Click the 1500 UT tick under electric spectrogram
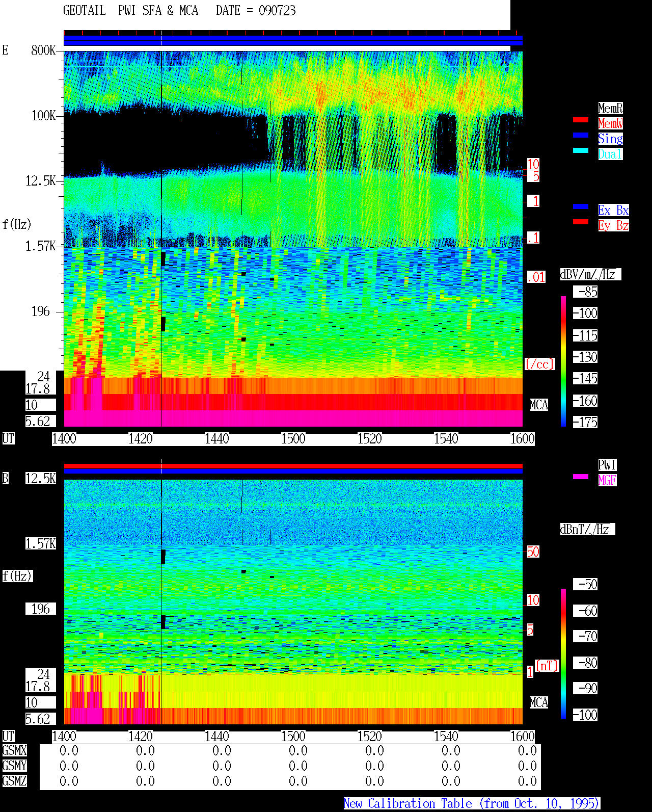 click(x=293, y=439)
